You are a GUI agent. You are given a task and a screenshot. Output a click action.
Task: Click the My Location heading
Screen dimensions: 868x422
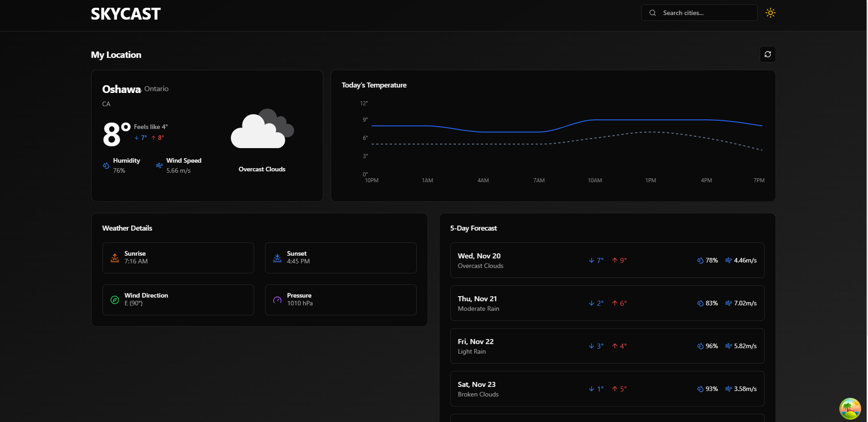(116, 55)
